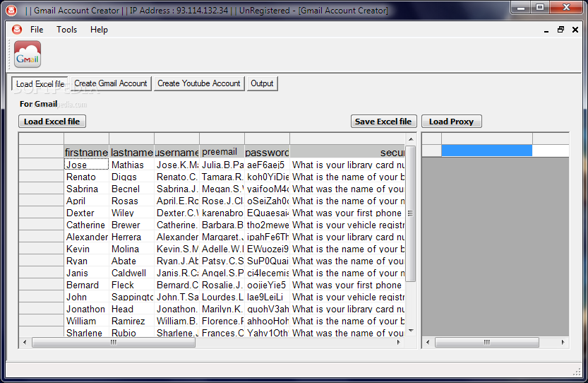Viewport: 588px width, 383px height.
Task: Minimize the inner MDI child window
Action: [x=546, y=30]
